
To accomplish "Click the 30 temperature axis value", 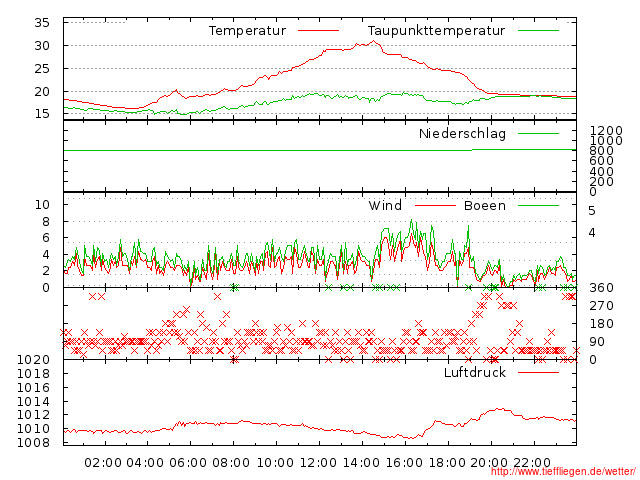I will tap(42, 46).
